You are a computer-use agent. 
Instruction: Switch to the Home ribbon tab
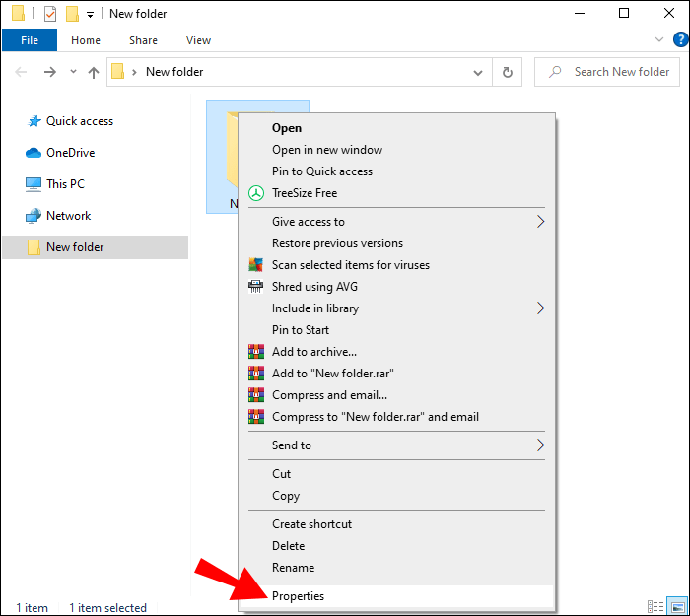[86, 40]
